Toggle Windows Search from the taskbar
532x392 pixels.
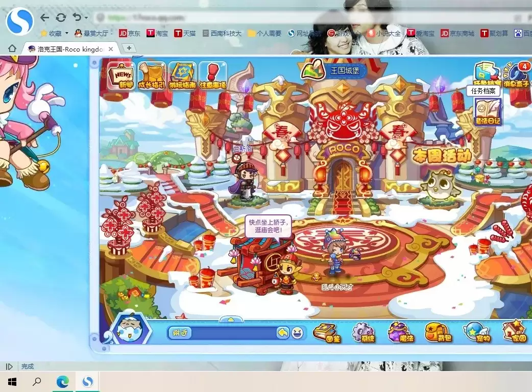tap(36, 381)
